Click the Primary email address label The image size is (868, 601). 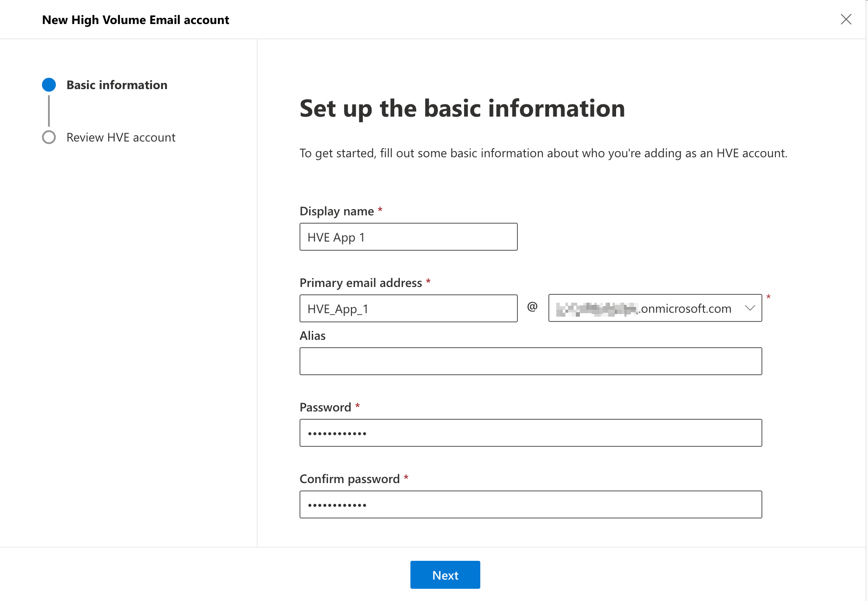[x=361, y=283]
